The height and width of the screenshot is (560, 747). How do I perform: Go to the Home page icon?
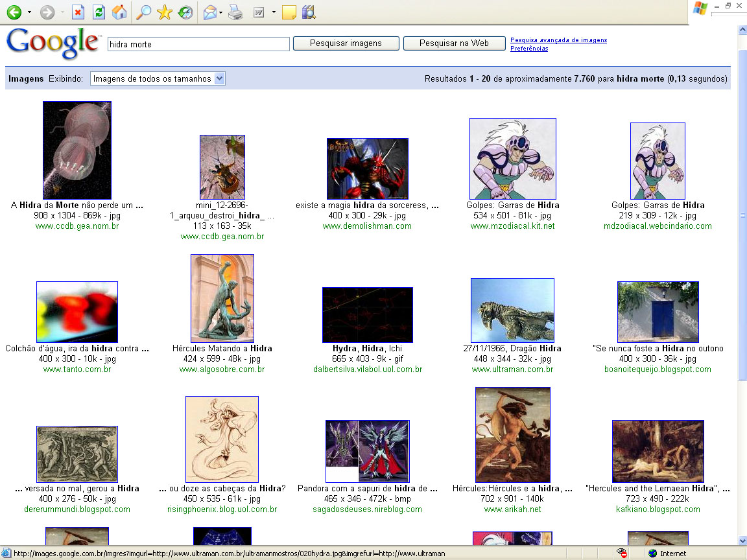coord(119,12)
